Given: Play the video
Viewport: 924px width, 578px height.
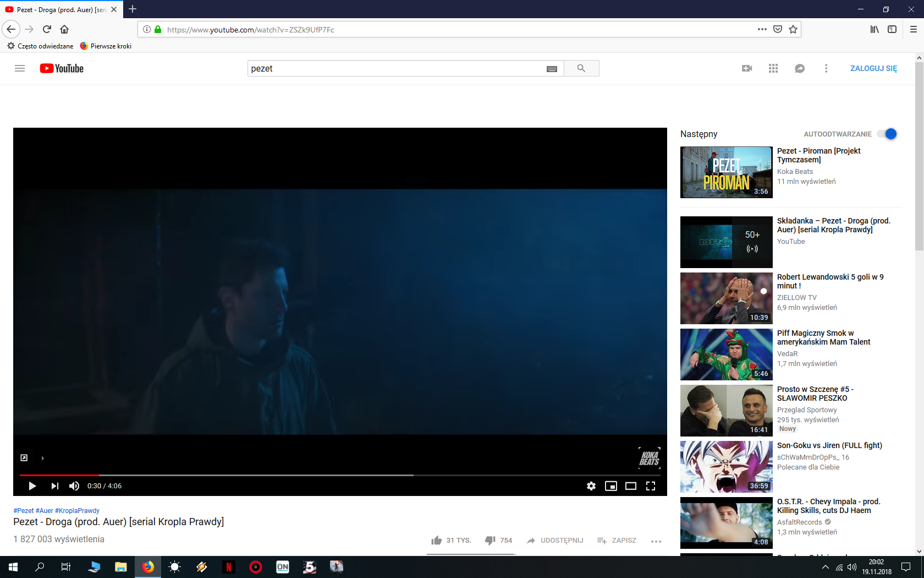Looking at the screenshot, I should [32, 486].
